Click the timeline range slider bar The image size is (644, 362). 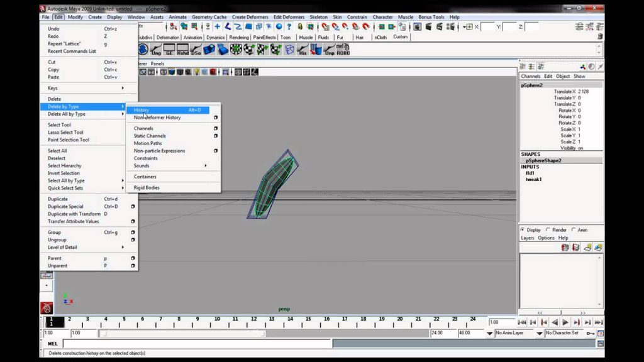click(183, 334)
